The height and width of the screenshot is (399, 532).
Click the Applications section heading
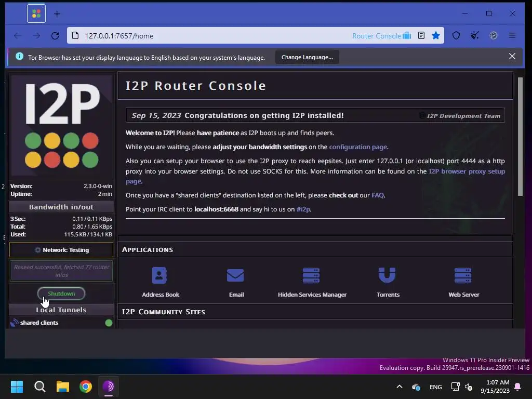pyautogui.click(x=147, y=249)
